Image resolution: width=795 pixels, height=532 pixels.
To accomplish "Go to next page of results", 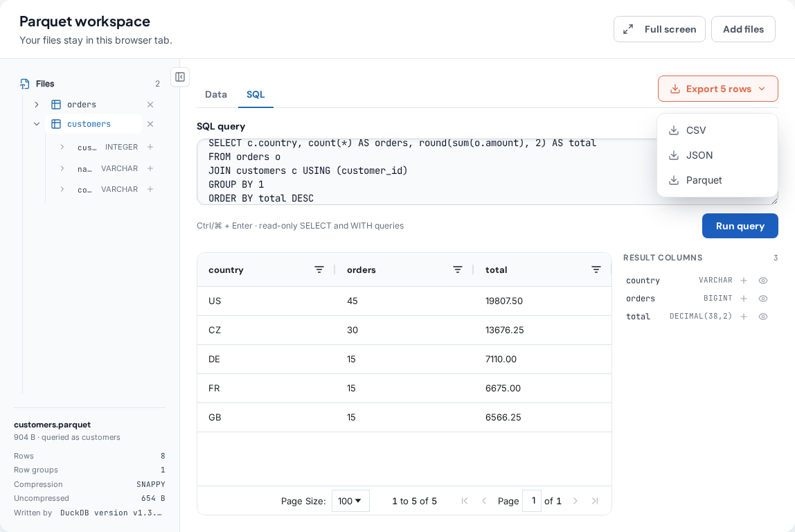I will coord(575,501).
